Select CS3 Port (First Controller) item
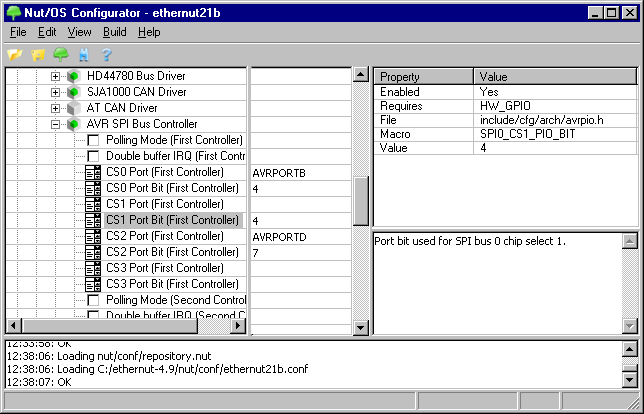This screenshot has height=414, width=644. coord(165,268)
